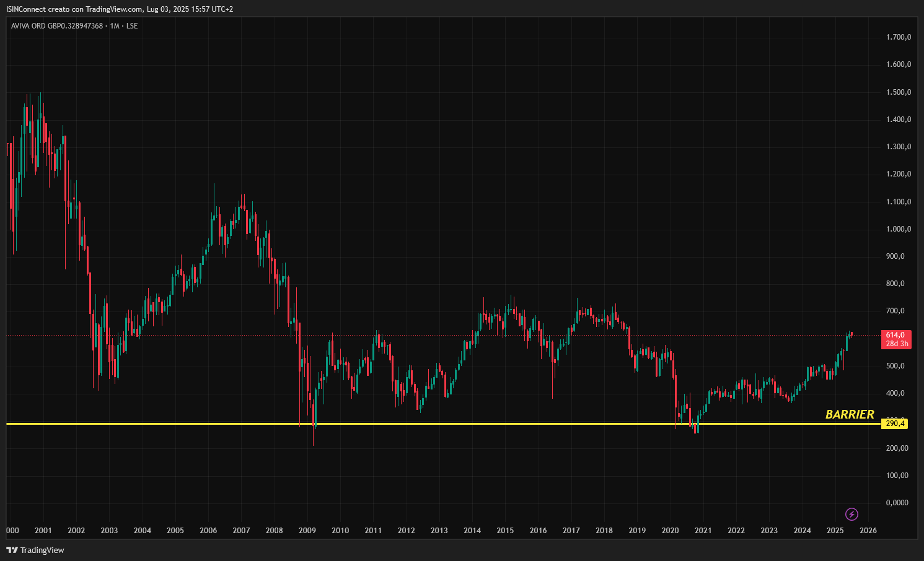Screen dimensions: 924x561
Task: Click the 100,00 price axis label
Action: click(x=897, y=476)
